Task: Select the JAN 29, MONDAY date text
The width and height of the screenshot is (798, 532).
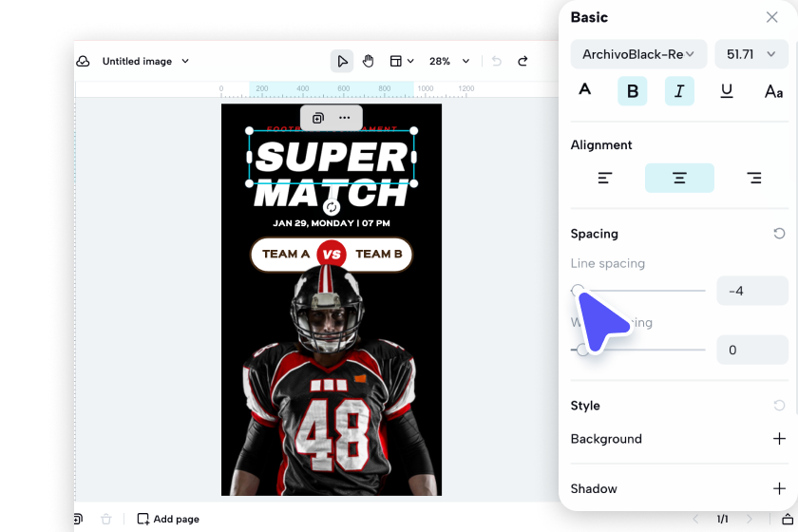Action: pos(332,223)
